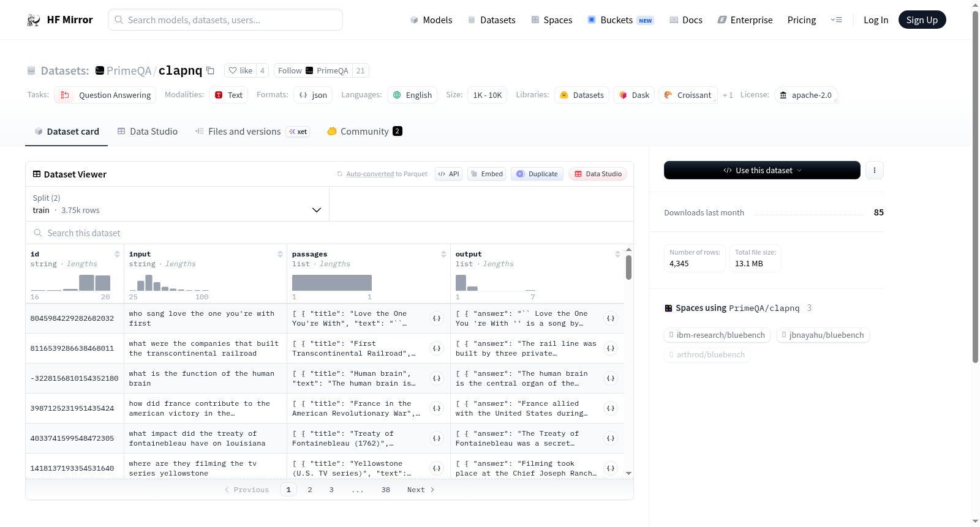The image size is (980, 527).
Task: Click the Sign Up button
Action: point(922,20)
